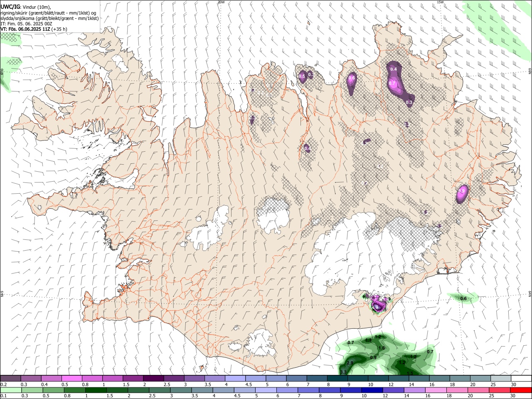The image size is (532, 399).
Task: Click the 1.0 rain value offshore
Action: [382, 348]
